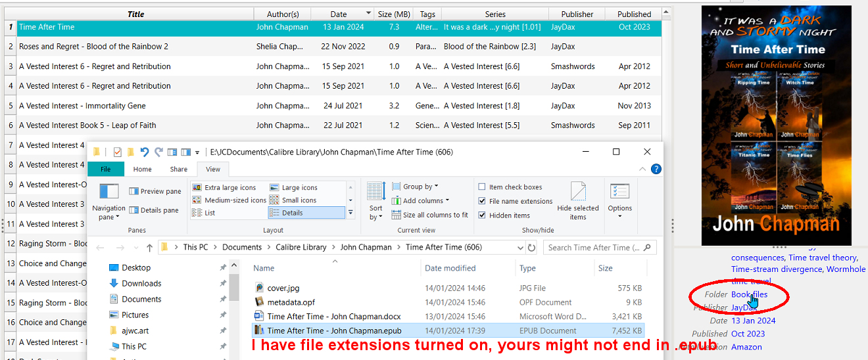
Task: Expand the Group by menu
Action: tap(416, 187)
